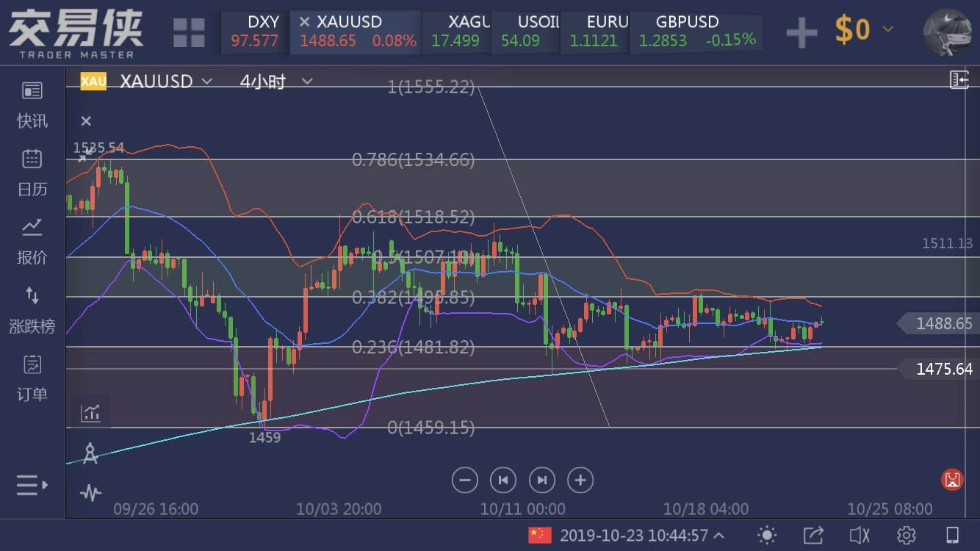Viewport: 980px width, 551px height.
Task: Click the Trader Master logo
Action: (76, 33)
